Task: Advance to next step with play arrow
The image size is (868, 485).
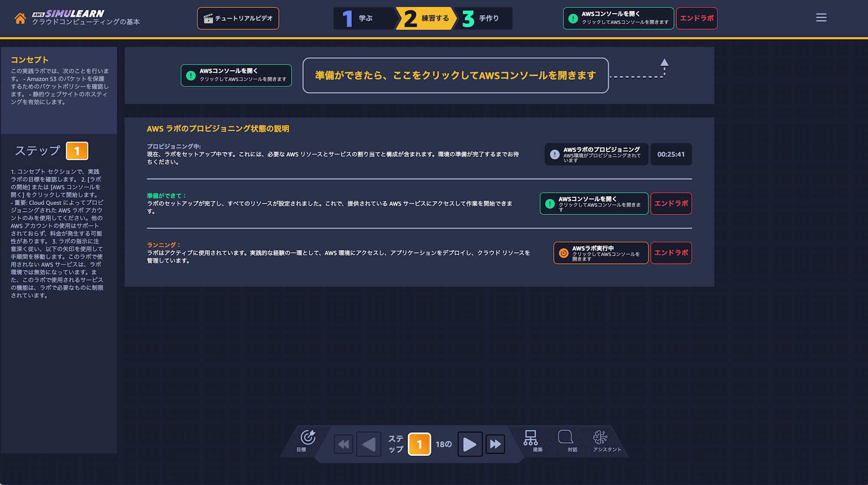Action: pos(470,444)
